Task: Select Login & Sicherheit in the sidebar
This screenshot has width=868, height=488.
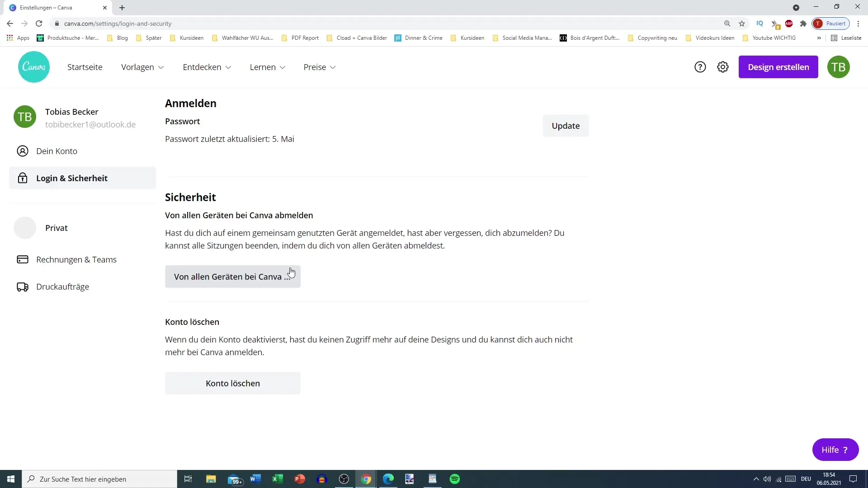Action: (82, 178)
